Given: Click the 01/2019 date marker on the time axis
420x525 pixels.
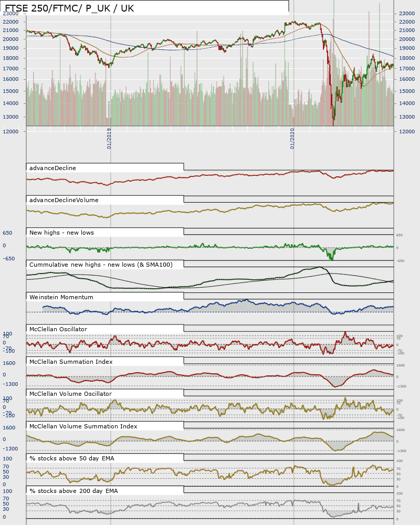Looking at the screenshot, I should click(x=109, y=138).
